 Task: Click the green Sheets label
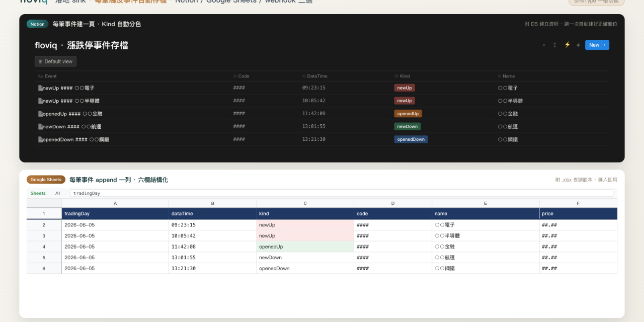tap(38, 193)
